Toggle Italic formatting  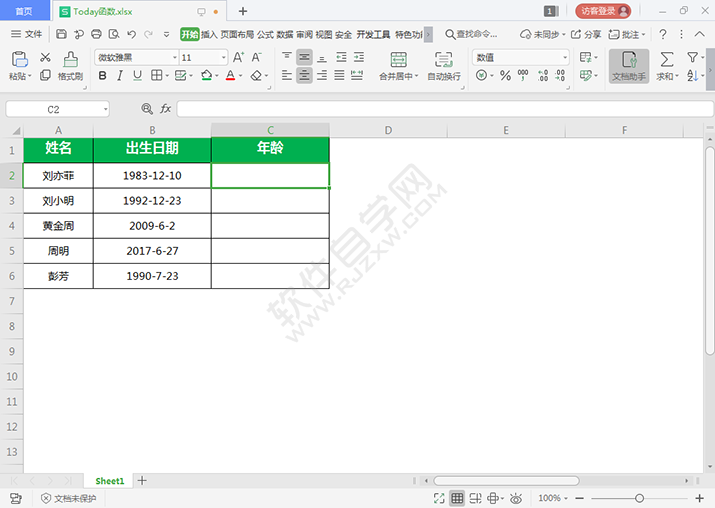tap(120, 75)
